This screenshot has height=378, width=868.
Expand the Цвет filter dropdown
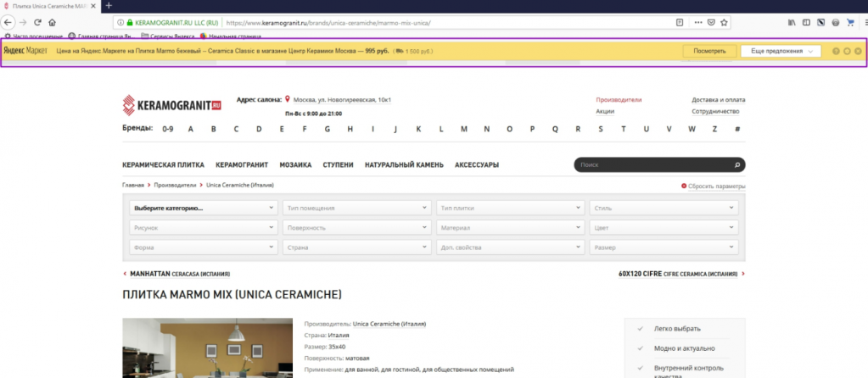click(x=664, y=228)
